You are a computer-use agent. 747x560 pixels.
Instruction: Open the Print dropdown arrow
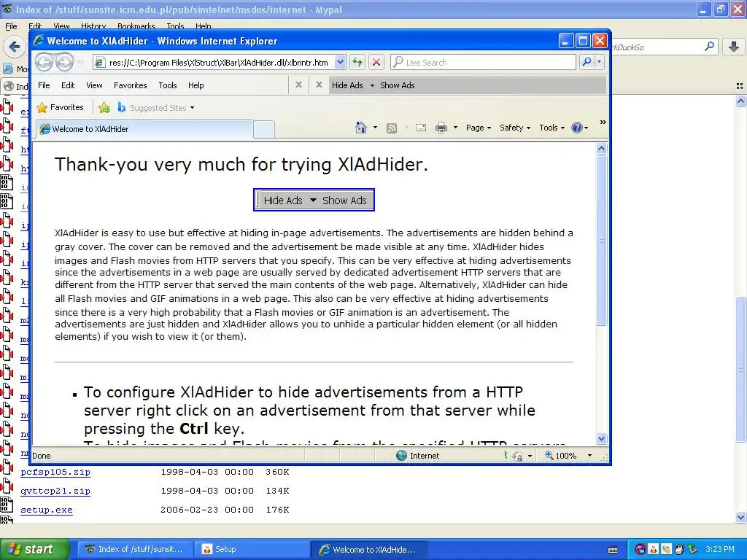click(x=455, y=128)
